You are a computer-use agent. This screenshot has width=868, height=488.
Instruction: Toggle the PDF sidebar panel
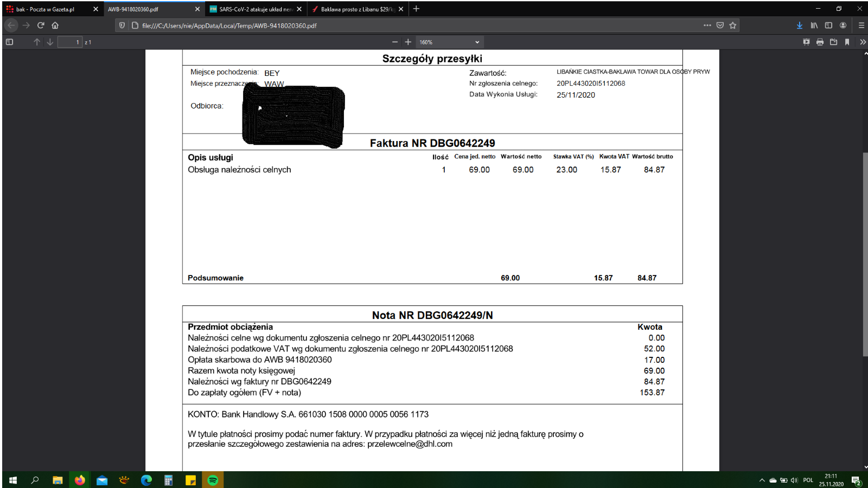click(x=9, y=42)
